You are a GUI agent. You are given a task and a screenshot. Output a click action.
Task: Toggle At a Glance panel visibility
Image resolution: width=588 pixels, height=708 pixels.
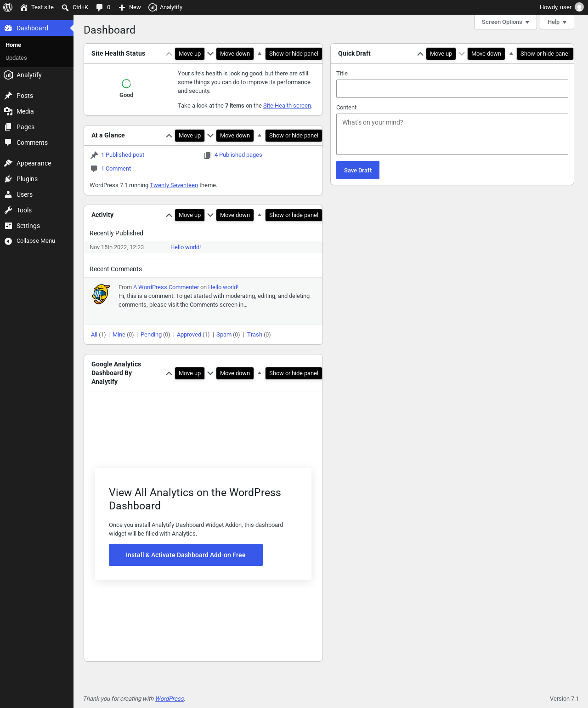[x=260, y=136]
